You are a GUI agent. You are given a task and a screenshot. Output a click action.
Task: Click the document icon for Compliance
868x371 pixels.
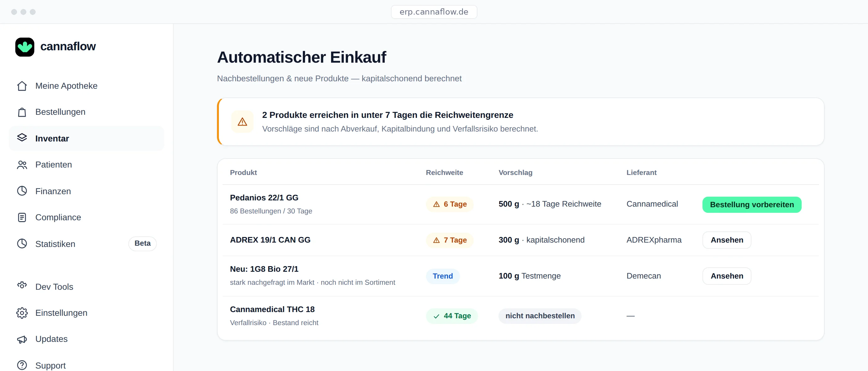click(22, 217)
